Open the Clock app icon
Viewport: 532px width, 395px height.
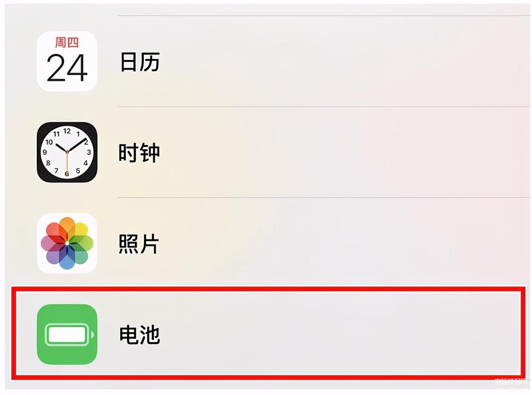tap(67, 152)
